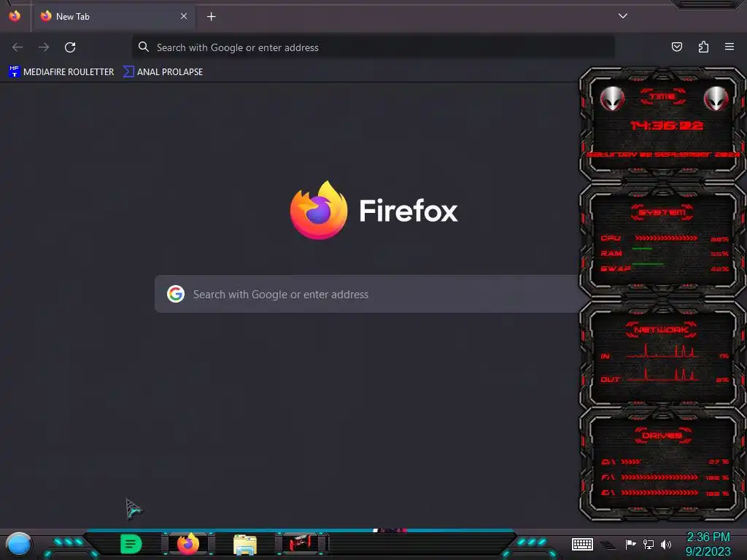Go back with the browser back arrow
Image resolution: width=747 pixels, height=560 pixels.
point(18,47)
